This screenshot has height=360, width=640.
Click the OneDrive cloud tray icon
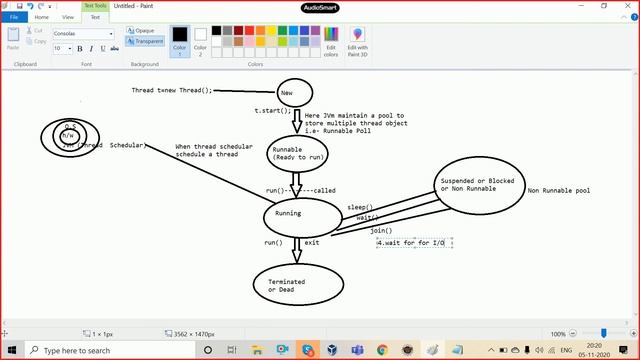pyautogui.click(x=515, y=350)
